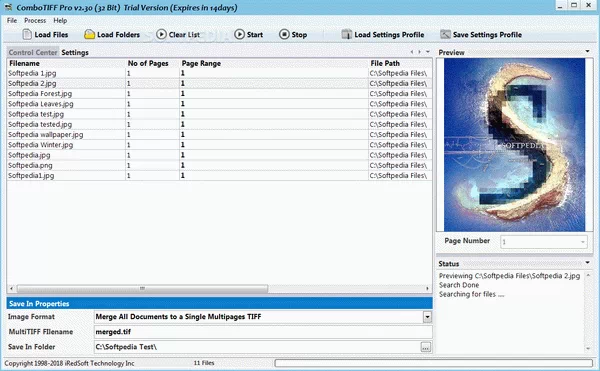Select the row Softpedia Leaves.jpg
Image resolution: width=600 pixels, height=371 pixels.
pos(219,104)
